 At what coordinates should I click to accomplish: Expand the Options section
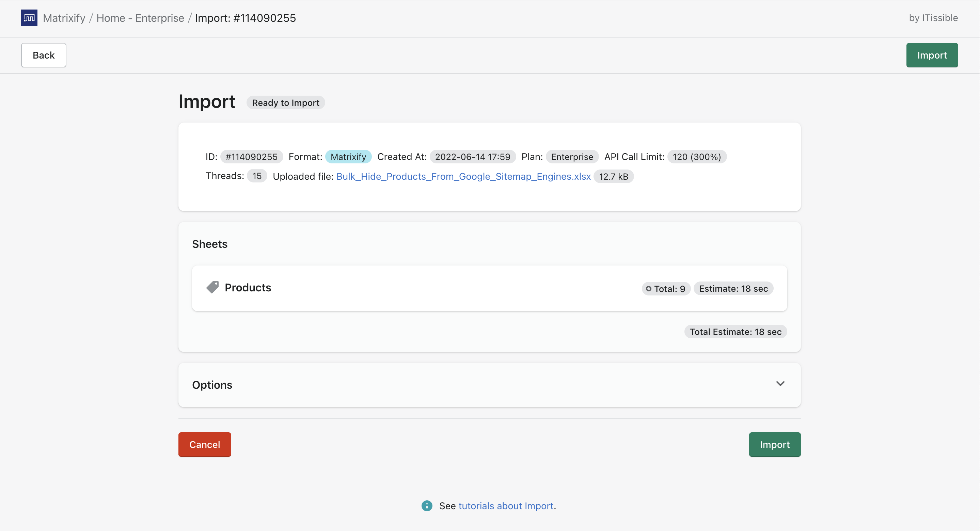point(212,385)
